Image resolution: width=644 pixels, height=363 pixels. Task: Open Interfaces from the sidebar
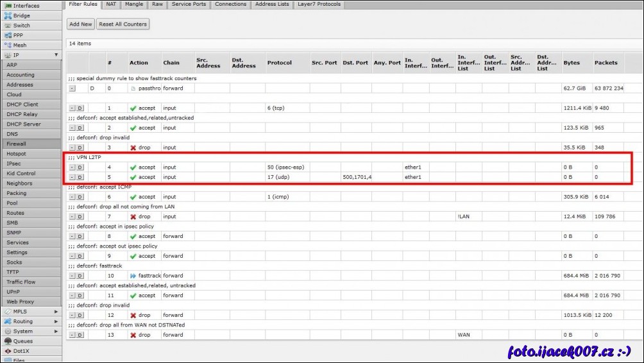pyautogui.click(x=26, y=6)
